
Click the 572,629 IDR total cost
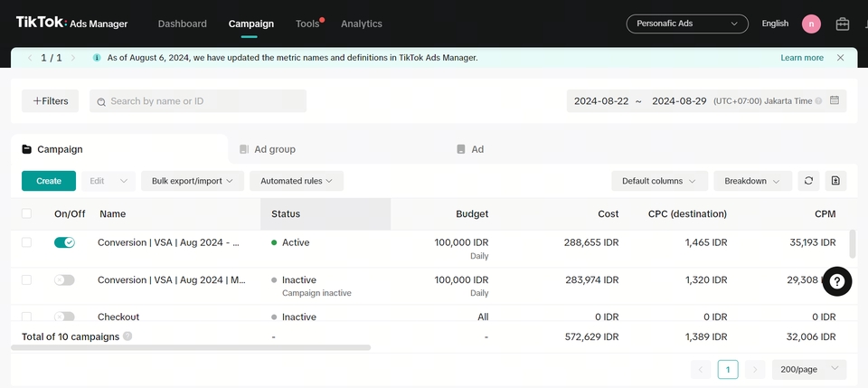[x=591, y=336]
